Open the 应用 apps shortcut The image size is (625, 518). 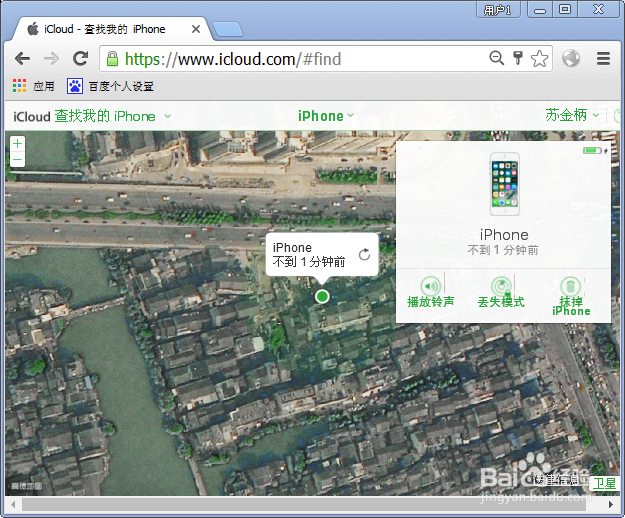[33, 86]
